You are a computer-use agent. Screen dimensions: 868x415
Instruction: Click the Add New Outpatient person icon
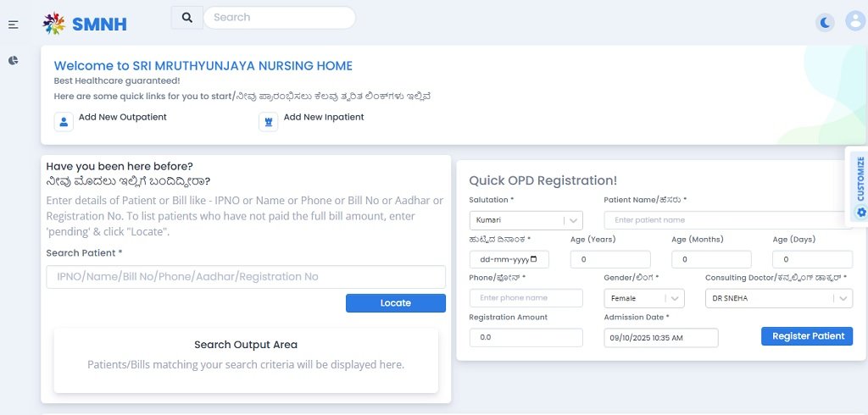(x=64, y=121)
